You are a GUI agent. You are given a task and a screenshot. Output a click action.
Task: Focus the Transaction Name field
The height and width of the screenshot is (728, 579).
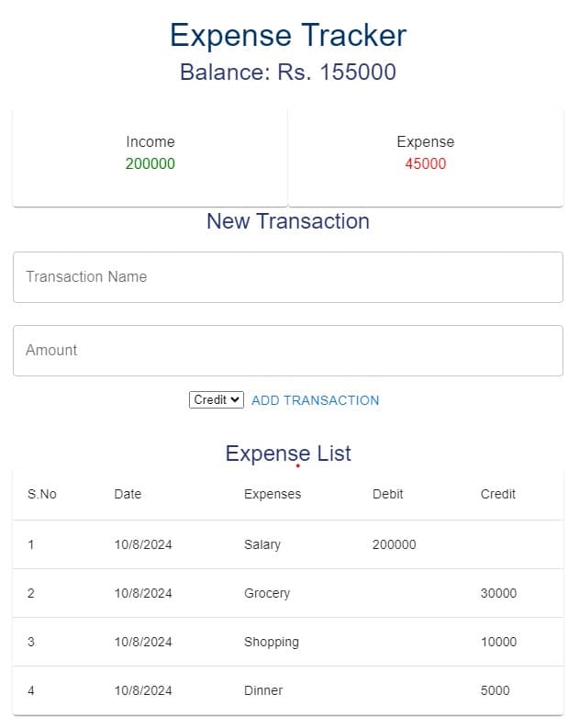[x=288, y=277]
